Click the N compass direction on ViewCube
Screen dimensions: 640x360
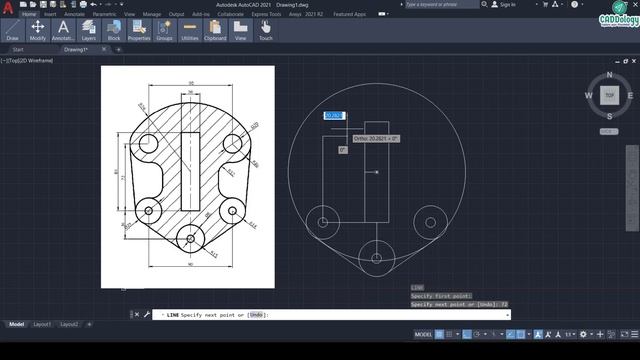pyautogui.click(x=609, y=75)
